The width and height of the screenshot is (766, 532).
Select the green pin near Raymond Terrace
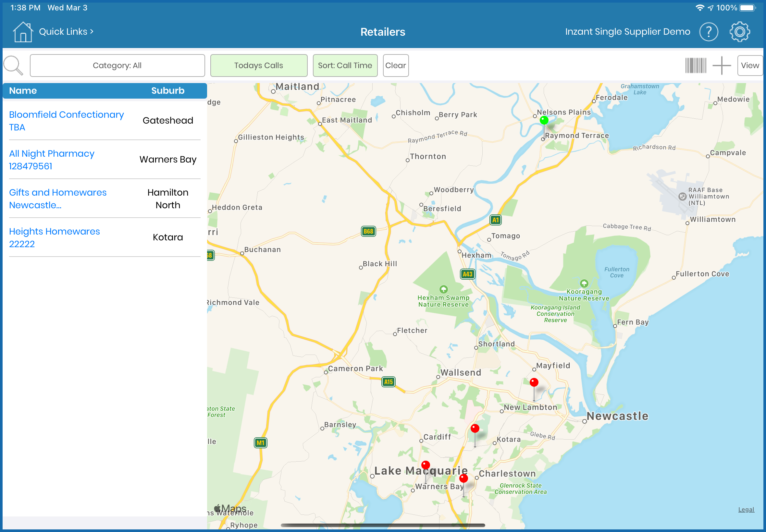point(544,120)
